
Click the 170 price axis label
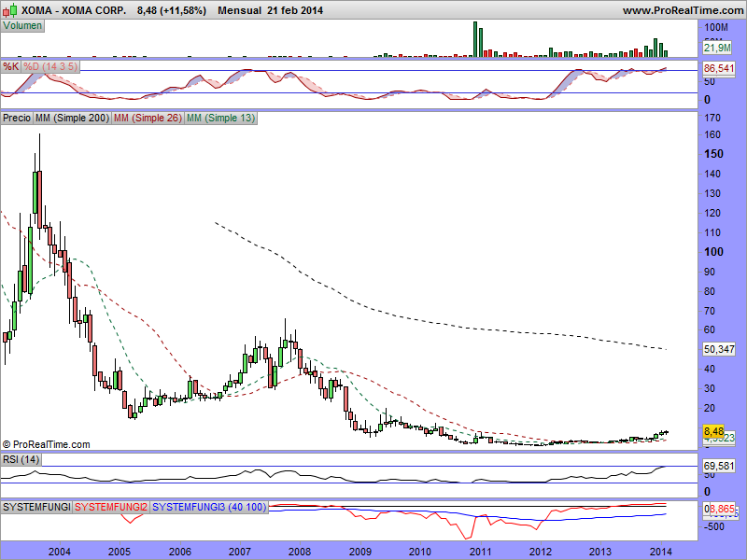click(712, 118)
